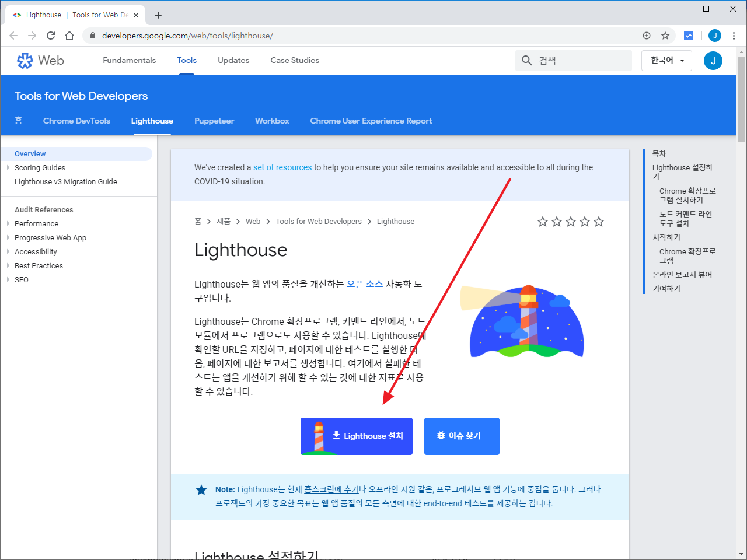The height and width of the screenshot is (560, 747).
Task: Open the set of resources link
Action: 282,167
